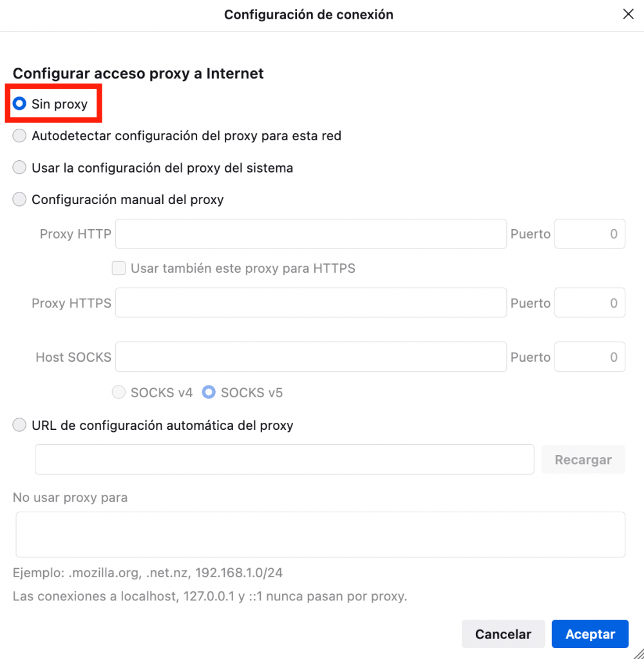Check "Usar también este proxy para HTTPS"
Viewport: 644px width, 659px height.
(118, 268)
